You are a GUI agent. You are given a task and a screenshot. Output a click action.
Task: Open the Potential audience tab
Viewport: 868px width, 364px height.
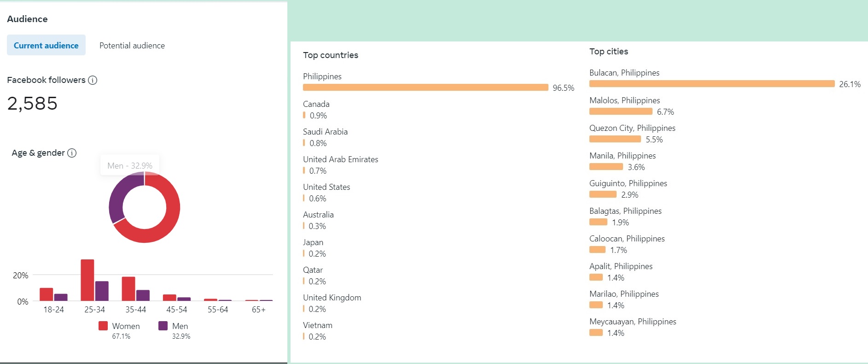(x=132, y=45)
